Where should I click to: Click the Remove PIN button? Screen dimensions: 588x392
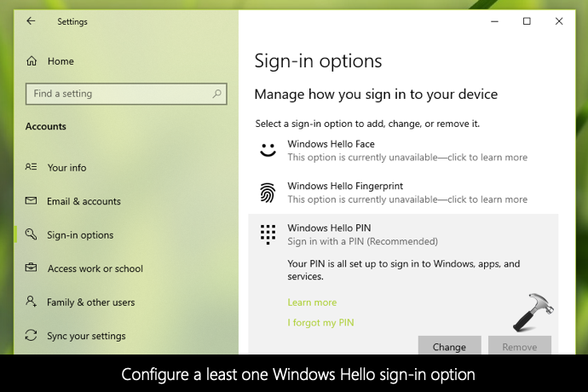pyautogui.click(x=519, y=345)
